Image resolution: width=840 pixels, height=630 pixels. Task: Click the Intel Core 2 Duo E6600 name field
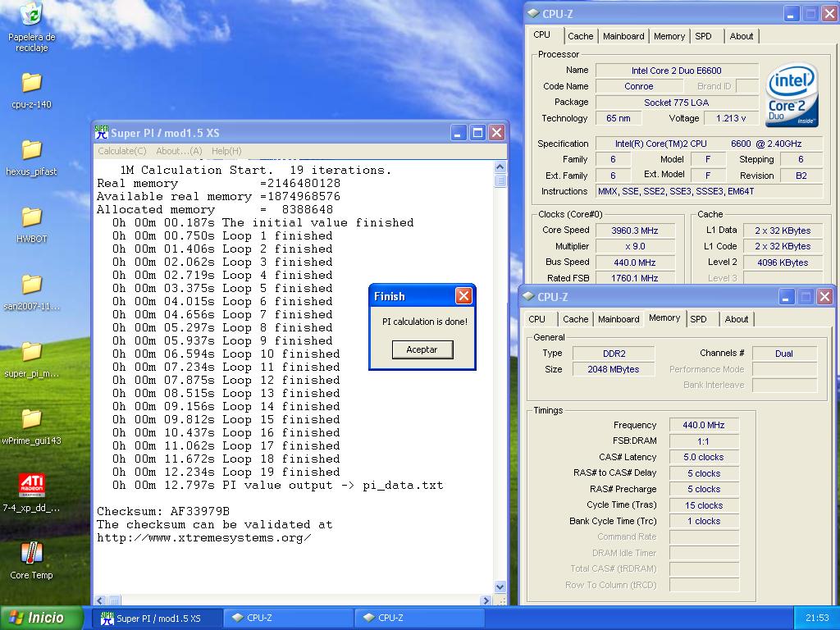(677, 71)
